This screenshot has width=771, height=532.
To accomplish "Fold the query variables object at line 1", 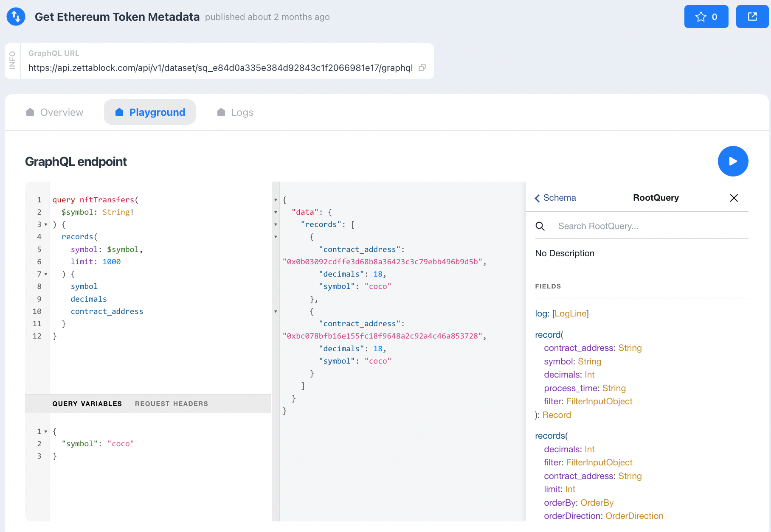I will pyautogui.click(x=46, y=431).
